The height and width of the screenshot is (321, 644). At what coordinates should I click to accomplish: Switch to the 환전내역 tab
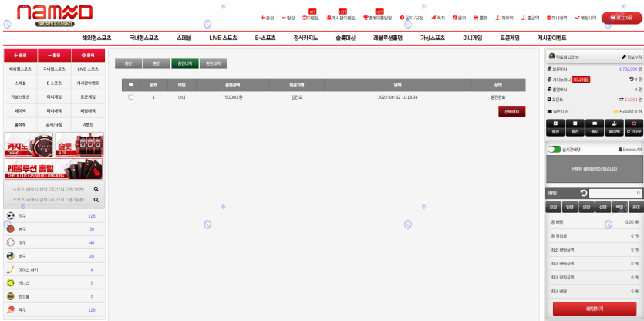coord(213,63)
